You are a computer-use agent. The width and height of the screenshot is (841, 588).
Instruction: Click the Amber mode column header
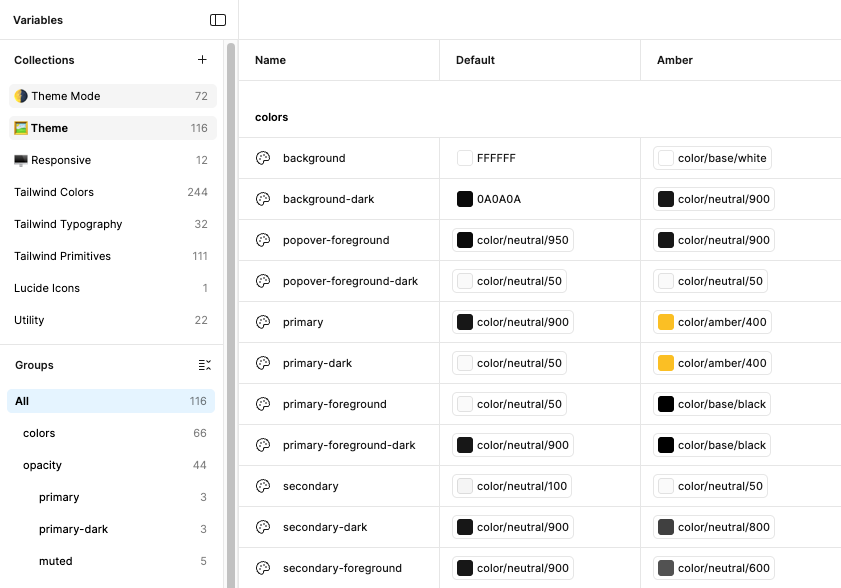[x=675, y=60]
